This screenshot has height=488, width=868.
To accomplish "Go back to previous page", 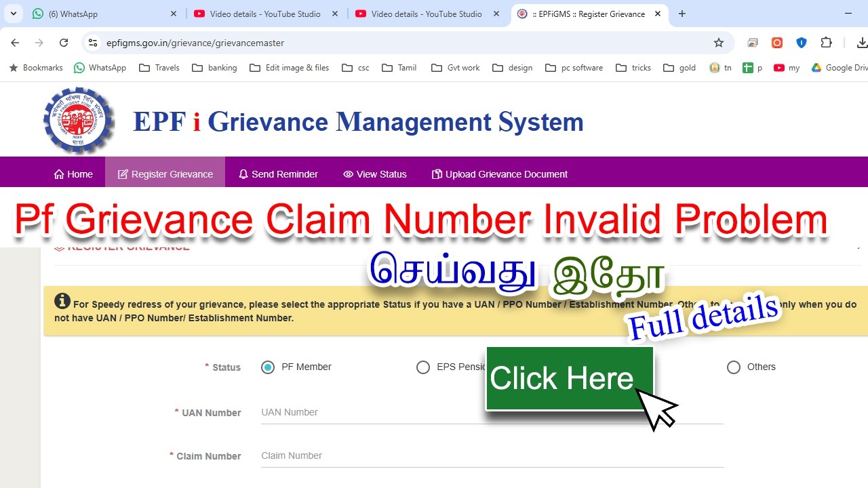I will (x=15, y=43).
